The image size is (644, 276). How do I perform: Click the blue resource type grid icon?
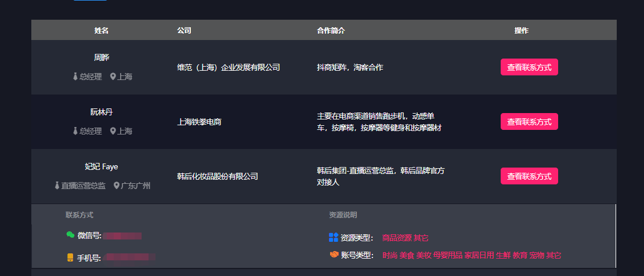(x=334, y=237)
